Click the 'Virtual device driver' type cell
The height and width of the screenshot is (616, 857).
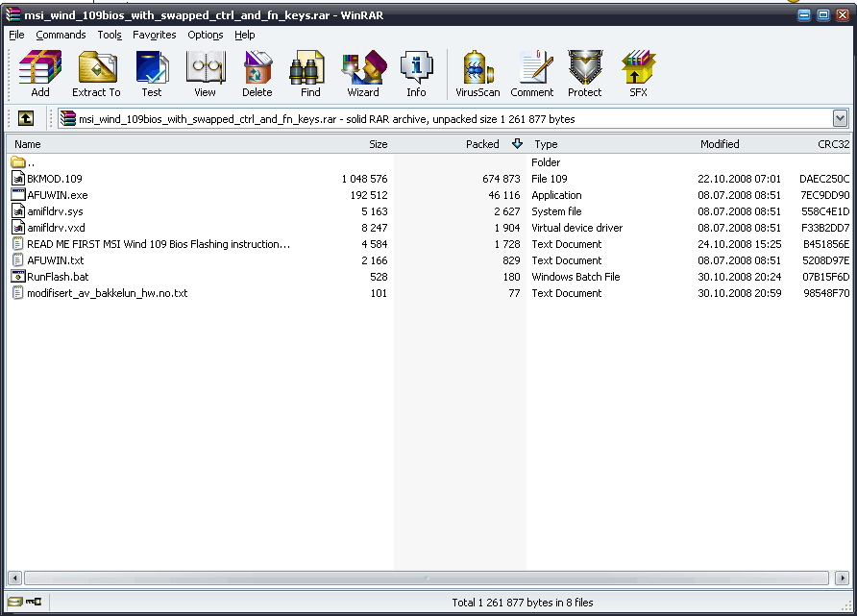[x=576, y=228]
